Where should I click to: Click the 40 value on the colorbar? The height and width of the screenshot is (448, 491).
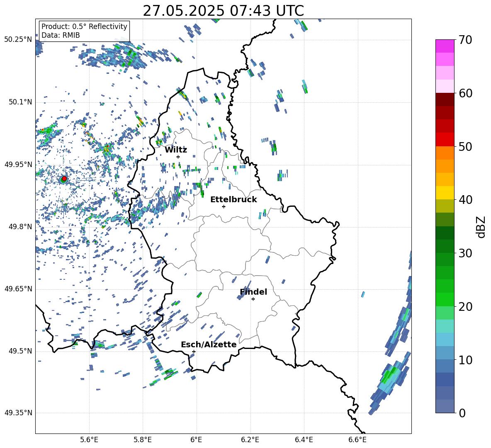[x=465, y=200]
